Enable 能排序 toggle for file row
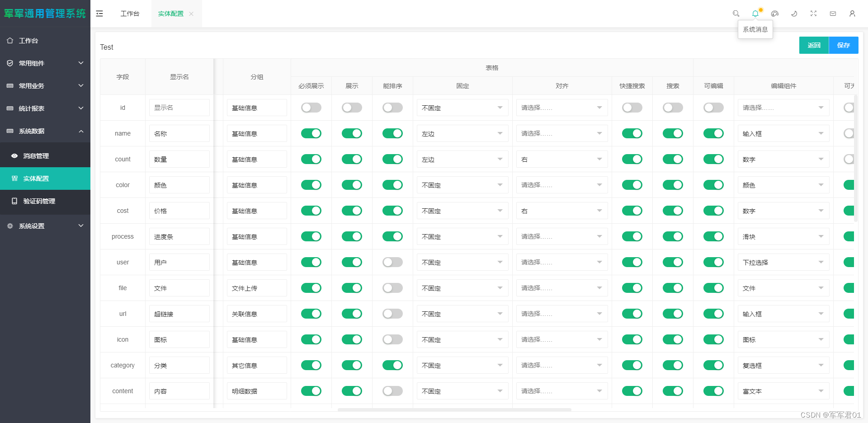This screenshot has width=868, height=423. 392,288
